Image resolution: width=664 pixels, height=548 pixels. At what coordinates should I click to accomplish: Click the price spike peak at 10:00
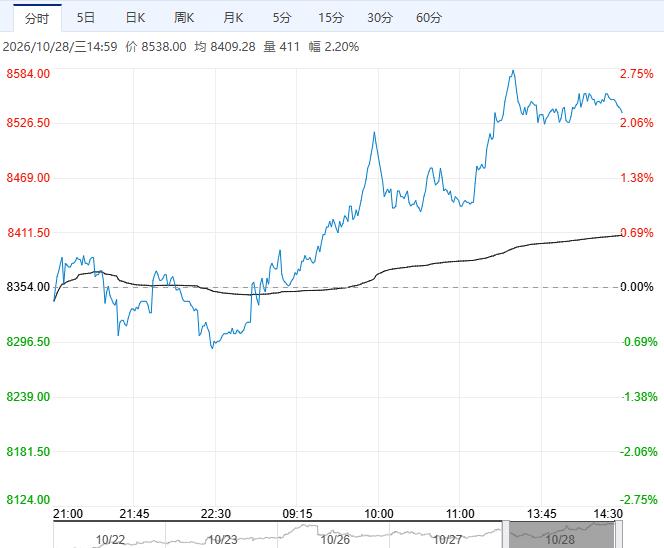(374, 133)
